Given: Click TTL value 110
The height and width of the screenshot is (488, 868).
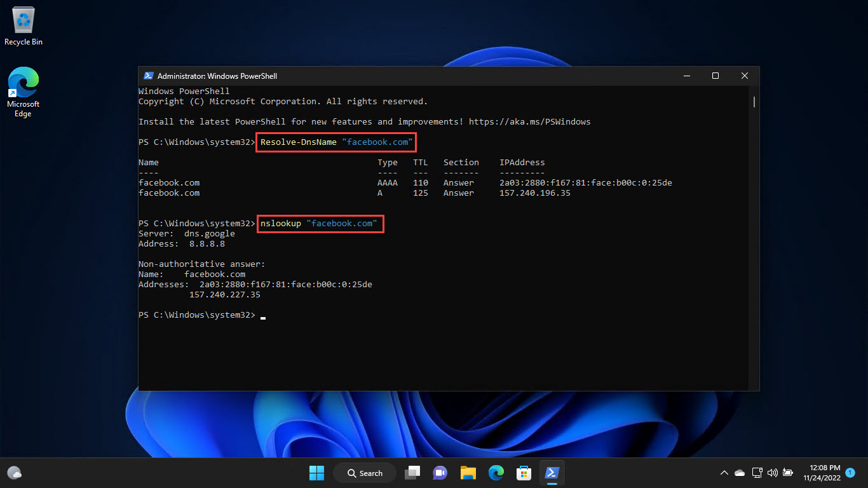Looking at the screenshot, I should point(421,182).
